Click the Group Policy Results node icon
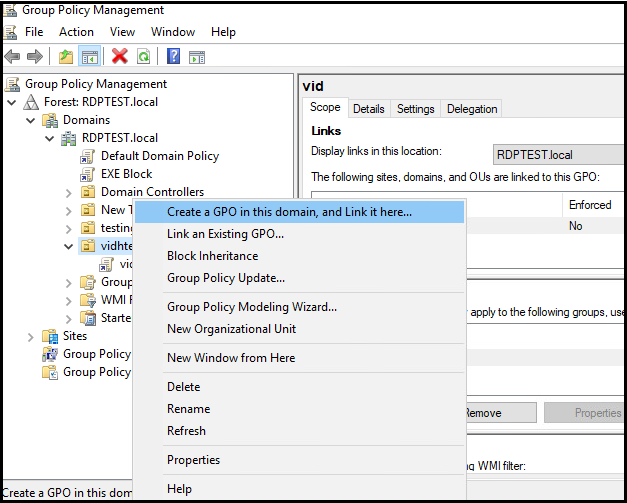 coord(50,372)
